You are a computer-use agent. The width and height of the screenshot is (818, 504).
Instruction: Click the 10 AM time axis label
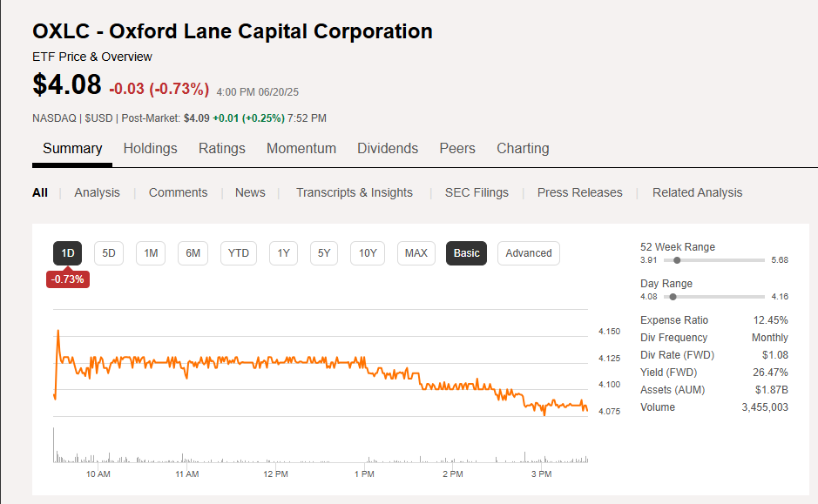[98, 474]
